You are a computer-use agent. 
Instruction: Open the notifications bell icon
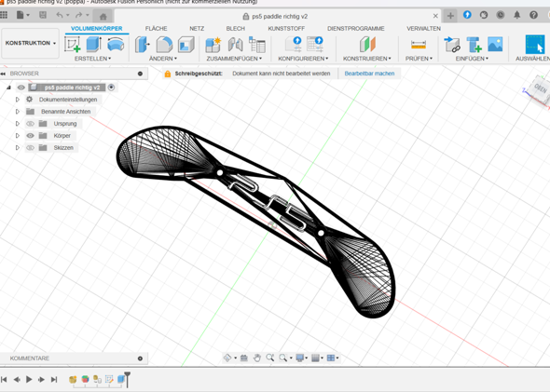point(516,15)
